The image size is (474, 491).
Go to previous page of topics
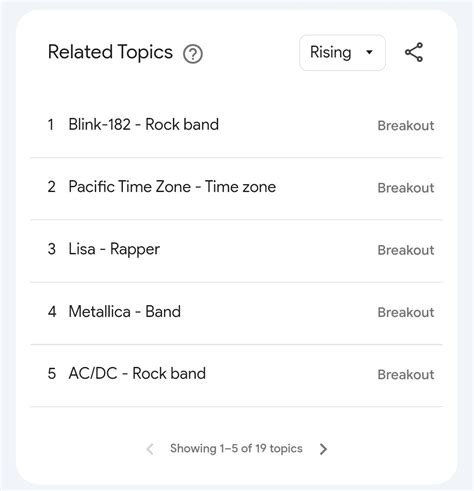(150, 449)
